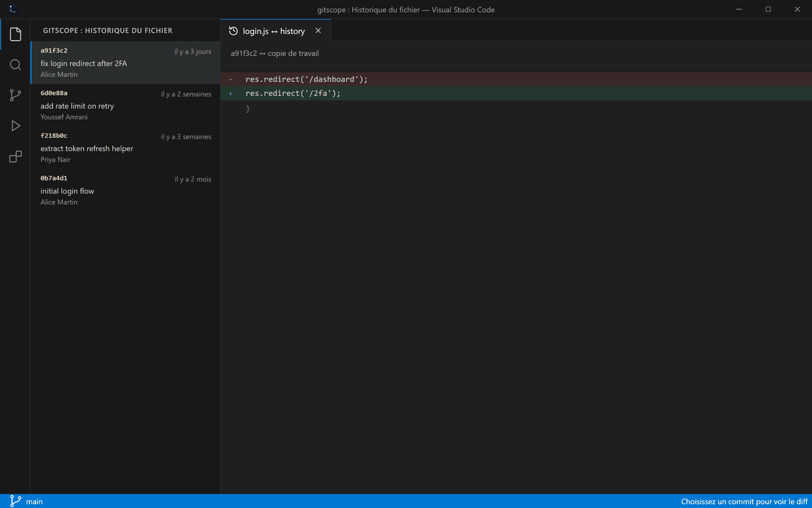Open the Search view in the activity bar
Viewport: 812px width, 508px height.
tap(15, 65)
